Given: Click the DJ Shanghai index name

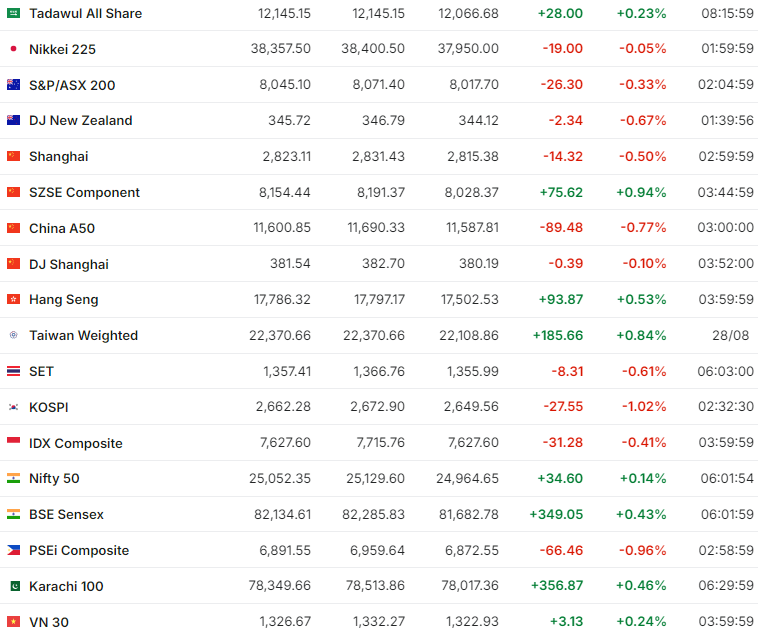Looking at the screenshot, I should tap(69, 264).
